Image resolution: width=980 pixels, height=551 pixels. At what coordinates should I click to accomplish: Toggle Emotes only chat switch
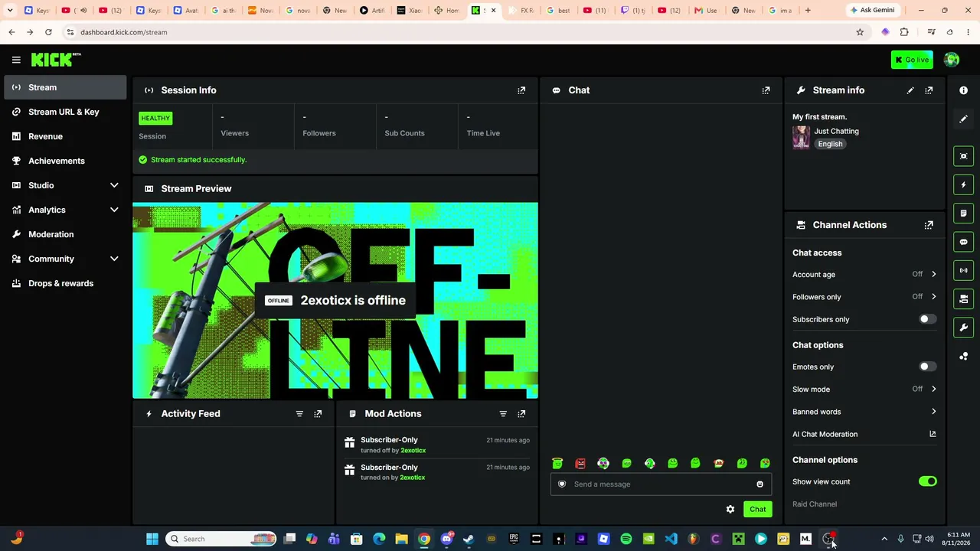(x=927, y=367)
